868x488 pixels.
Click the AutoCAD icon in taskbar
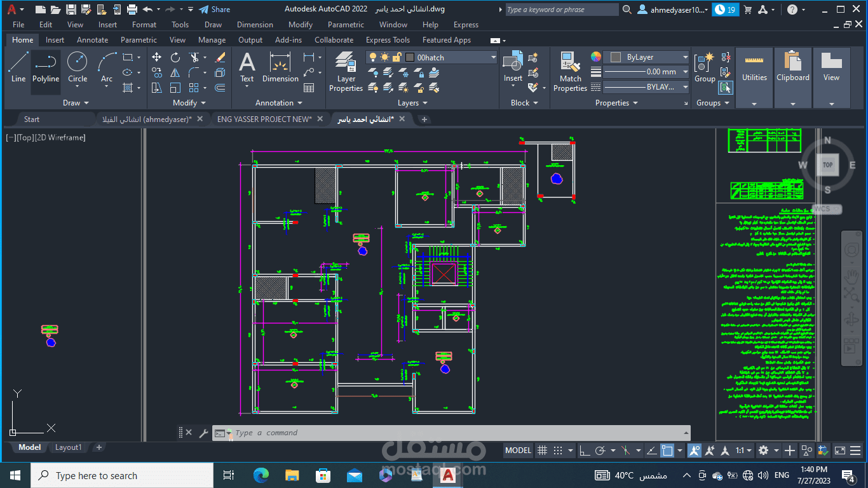pos(448,475)
